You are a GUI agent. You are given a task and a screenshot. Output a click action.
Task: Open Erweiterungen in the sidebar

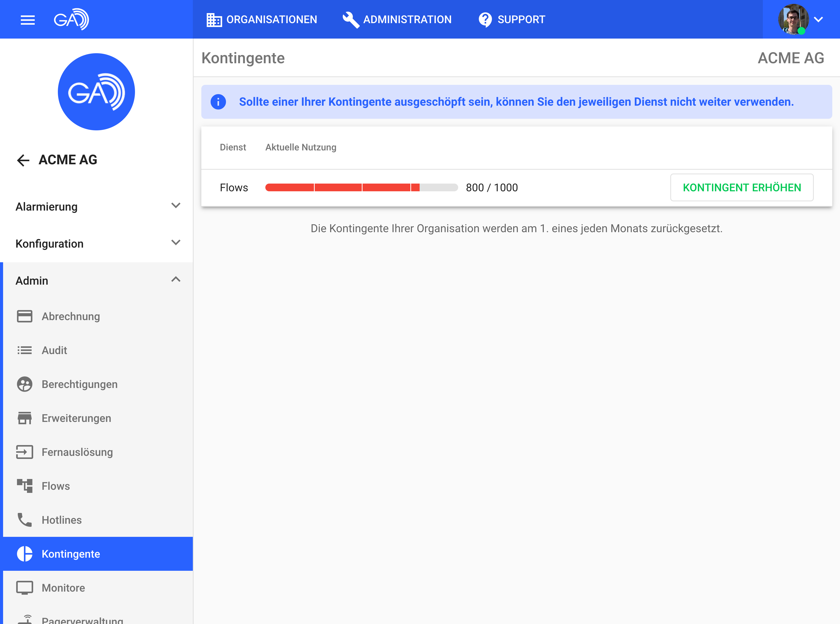(98, 419)
